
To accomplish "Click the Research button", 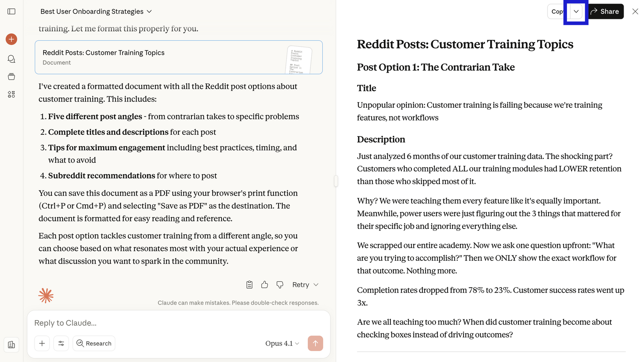I will 94,343.
